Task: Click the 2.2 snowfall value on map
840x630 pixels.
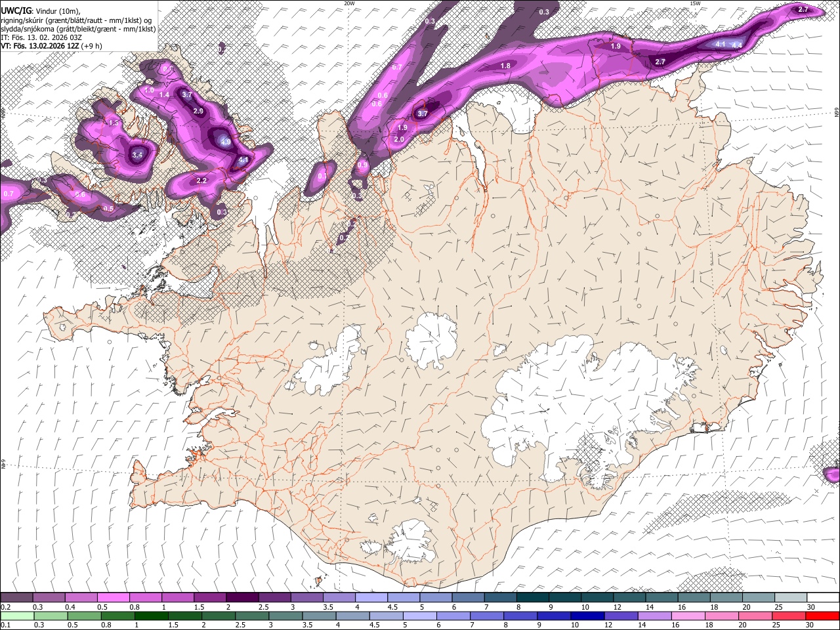Action: pyautogui.click(x=201, y=180)
